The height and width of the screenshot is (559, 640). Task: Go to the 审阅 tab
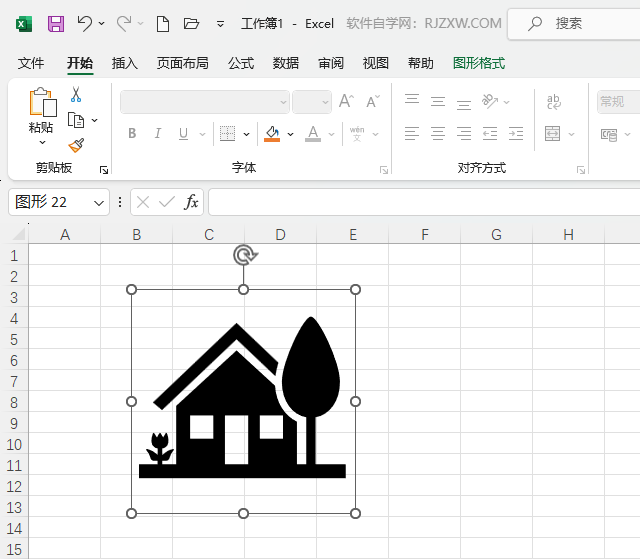331,63
